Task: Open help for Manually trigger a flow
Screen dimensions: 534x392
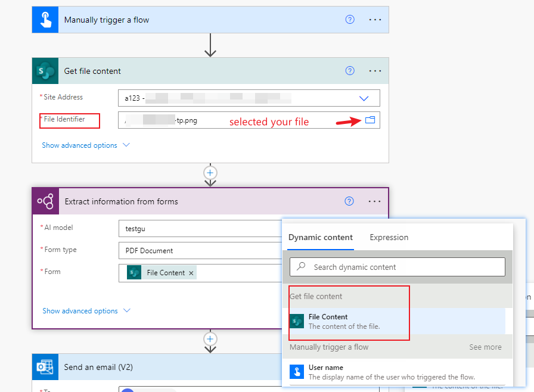Action: tap(350, 20)
